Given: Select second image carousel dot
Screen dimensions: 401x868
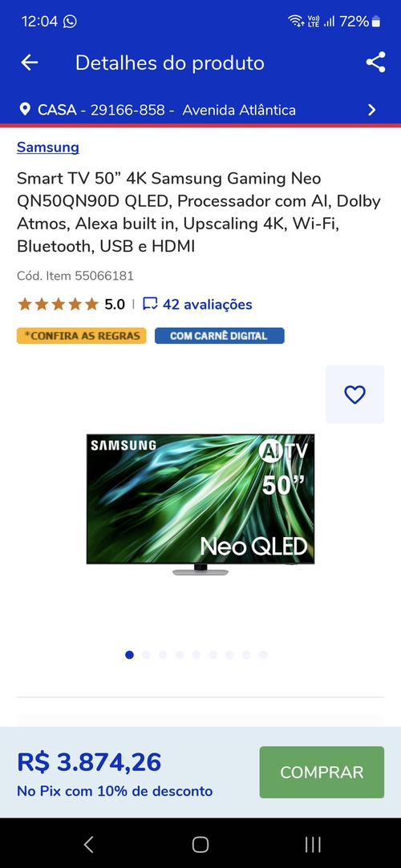Looking at the screenshot, I should [x=146, y=655].
